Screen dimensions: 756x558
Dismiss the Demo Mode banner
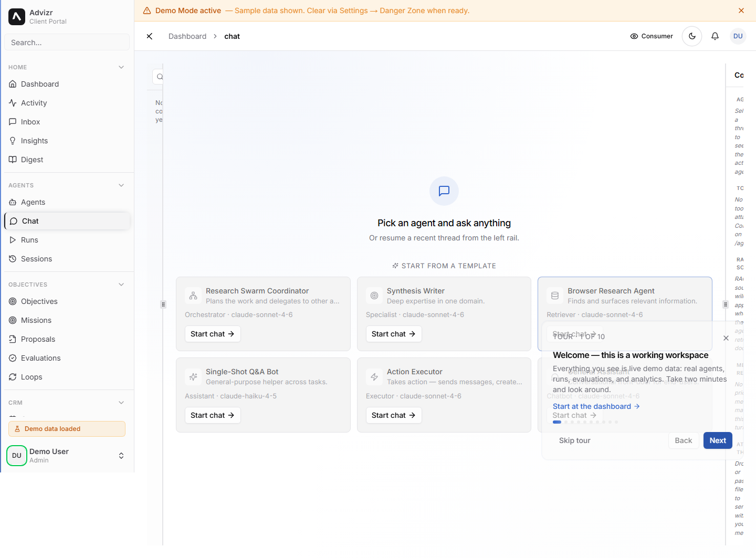[x=741, y=10]
